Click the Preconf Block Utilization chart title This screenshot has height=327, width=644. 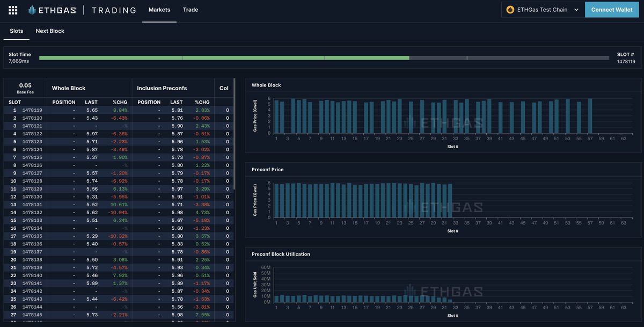[x=281, y=254]
